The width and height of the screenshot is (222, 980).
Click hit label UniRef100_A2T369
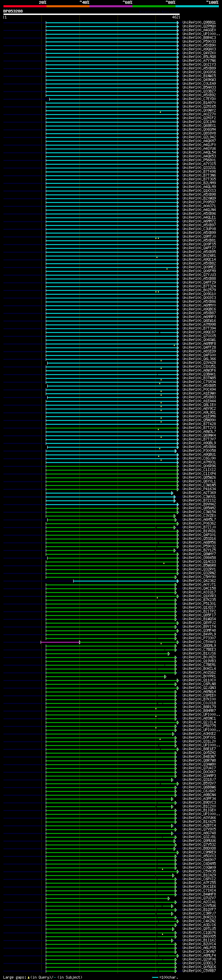coord(199,493)
